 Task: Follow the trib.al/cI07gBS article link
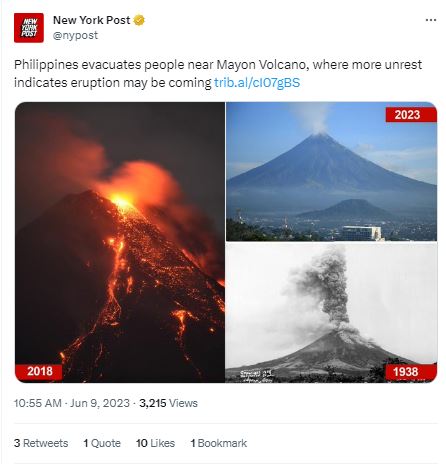point(257,83)
